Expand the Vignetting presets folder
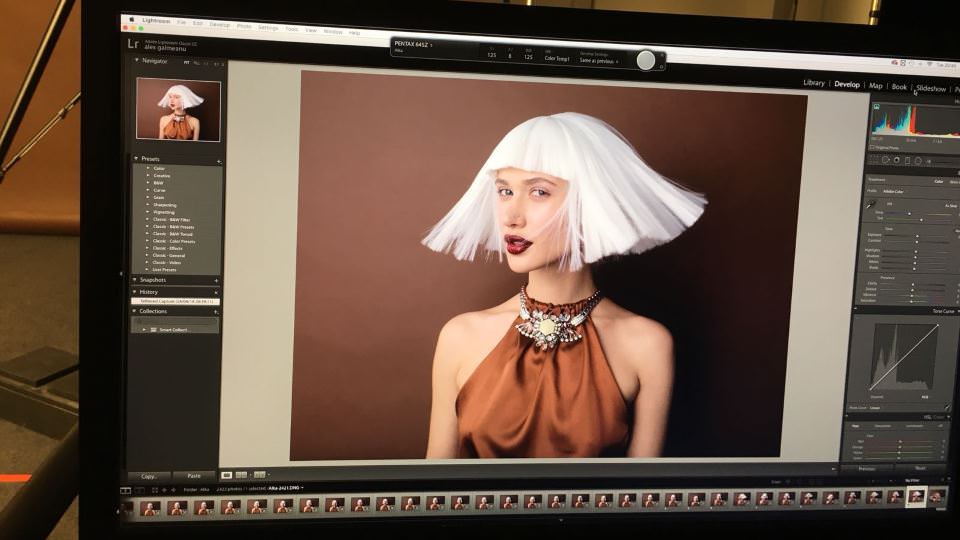 148,212
